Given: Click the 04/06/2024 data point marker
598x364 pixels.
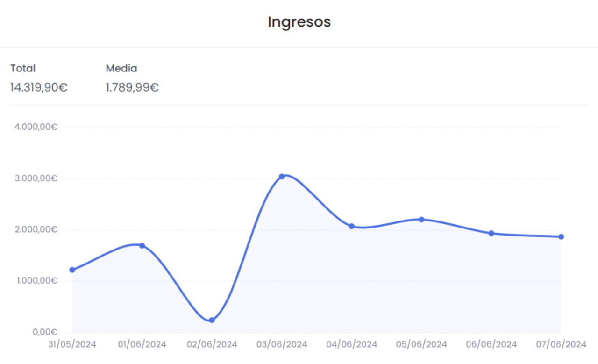Looking at the screenshot, I should [x=351, y=226].
